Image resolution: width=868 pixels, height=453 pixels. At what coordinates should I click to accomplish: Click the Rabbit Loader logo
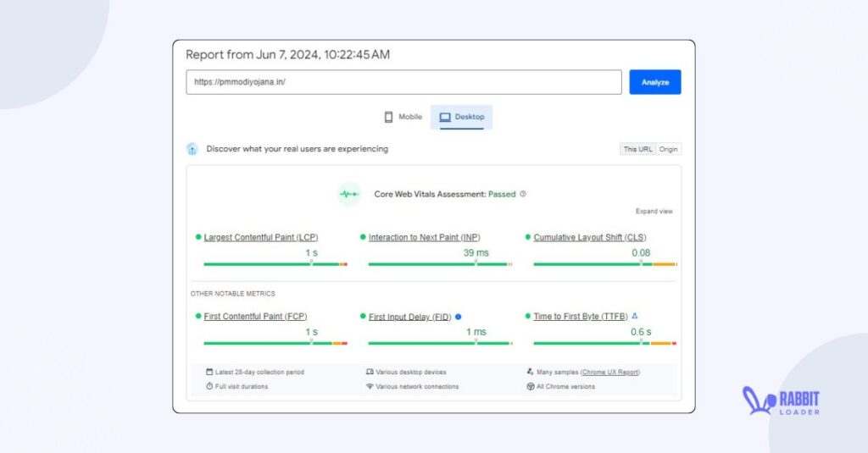pos(781,401)
